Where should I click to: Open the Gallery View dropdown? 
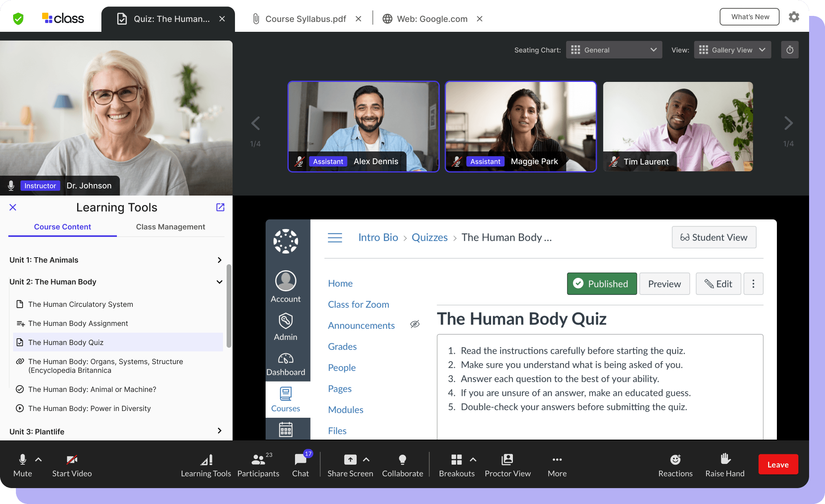[732, 50]
